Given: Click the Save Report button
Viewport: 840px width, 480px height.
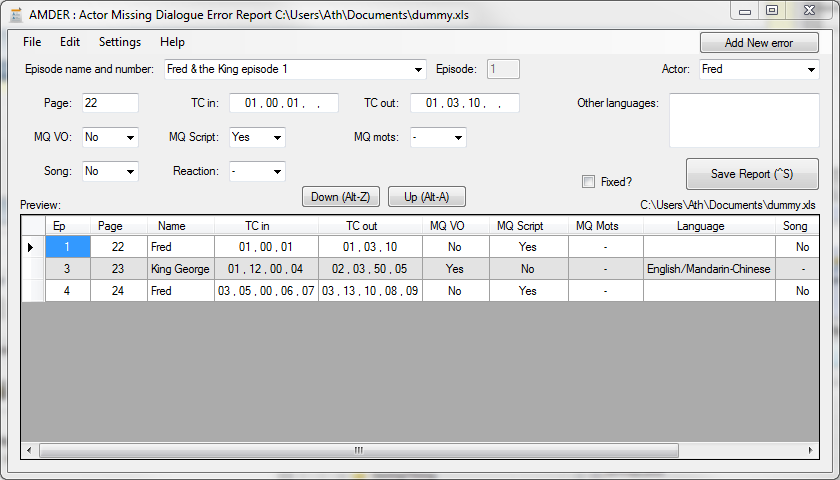Looking at the screenshot, I should (752, 174).
